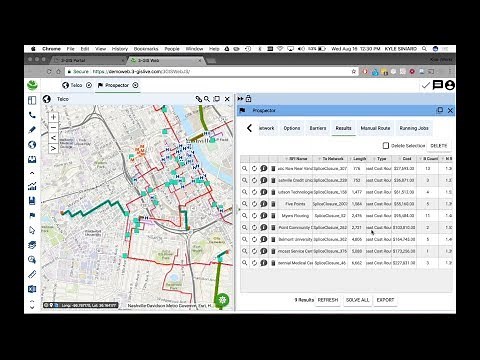
Task: Click the green compass button on map
Action: (x=223, y=300)
